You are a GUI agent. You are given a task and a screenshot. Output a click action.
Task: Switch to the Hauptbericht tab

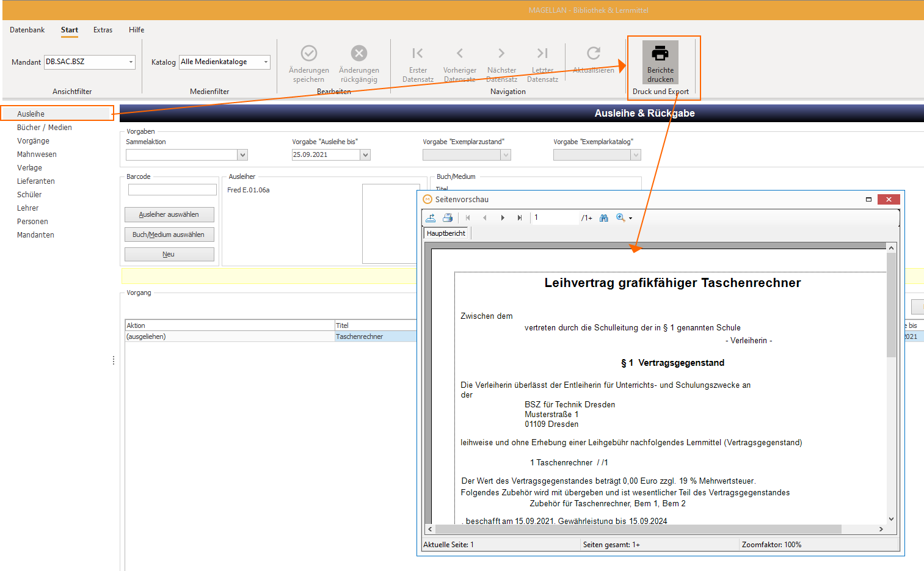click(446, 233)
